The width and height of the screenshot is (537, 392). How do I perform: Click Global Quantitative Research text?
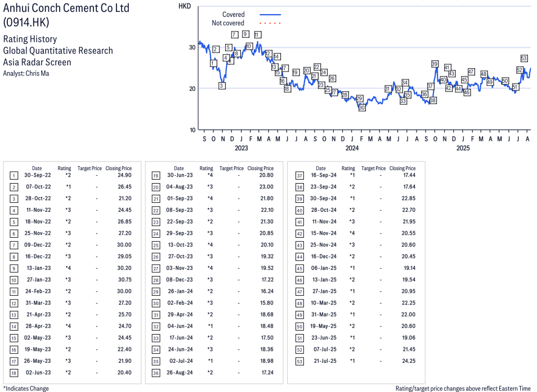58,50
